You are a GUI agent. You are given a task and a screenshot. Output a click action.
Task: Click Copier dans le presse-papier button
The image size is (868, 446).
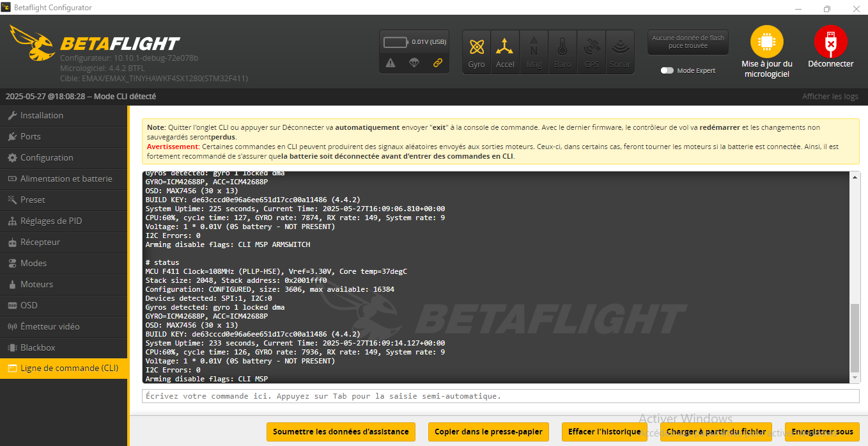(x=488, y=432)
